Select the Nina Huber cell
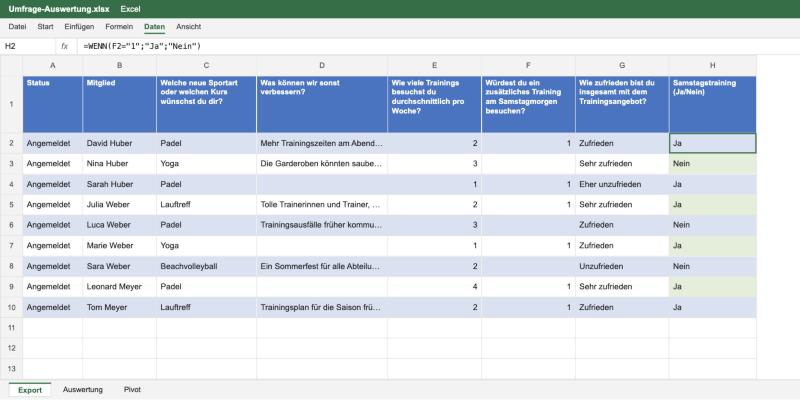The height and width of the screenshot is (400, 800). point(119,164)
